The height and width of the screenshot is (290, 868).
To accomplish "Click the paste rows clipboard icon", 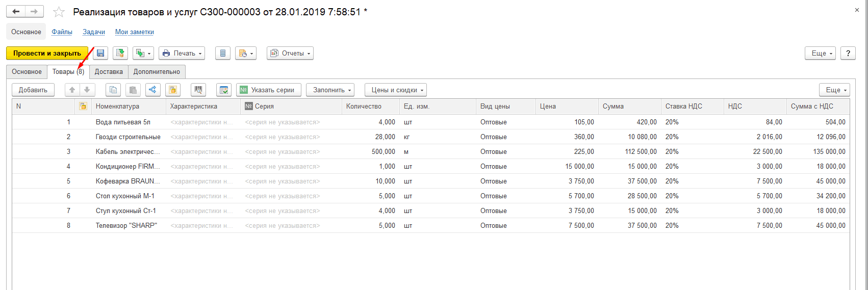I will coord(133,90).
